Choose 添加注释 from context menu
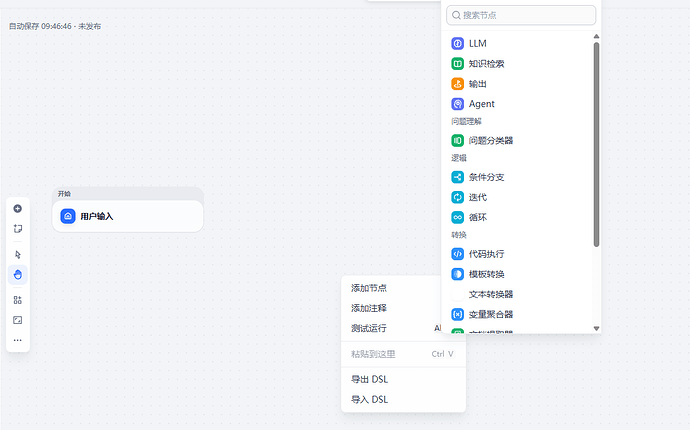 click(369, 308)
